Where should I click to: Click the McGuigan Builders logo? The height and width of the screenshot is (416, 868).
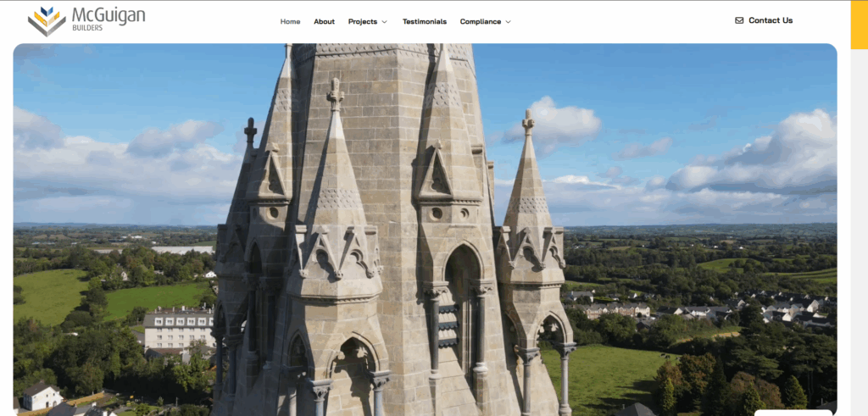86,20
